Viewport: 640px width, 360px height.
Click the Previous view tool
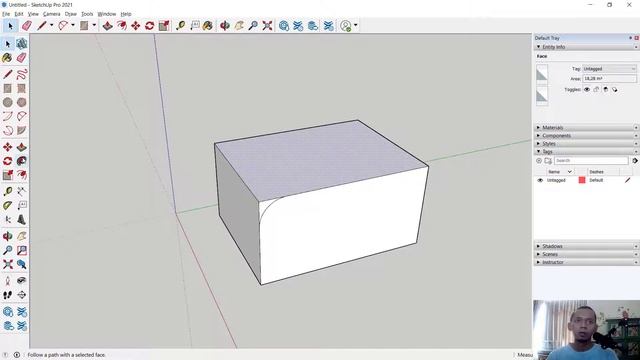(x=22, y=264)
